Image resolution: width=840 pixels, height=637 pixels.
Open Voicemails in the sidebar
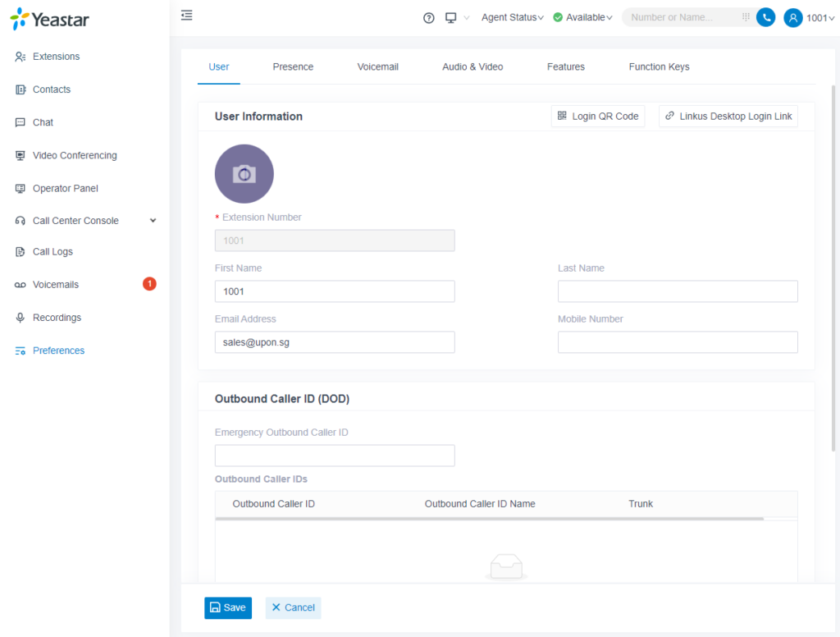point(56,285)
